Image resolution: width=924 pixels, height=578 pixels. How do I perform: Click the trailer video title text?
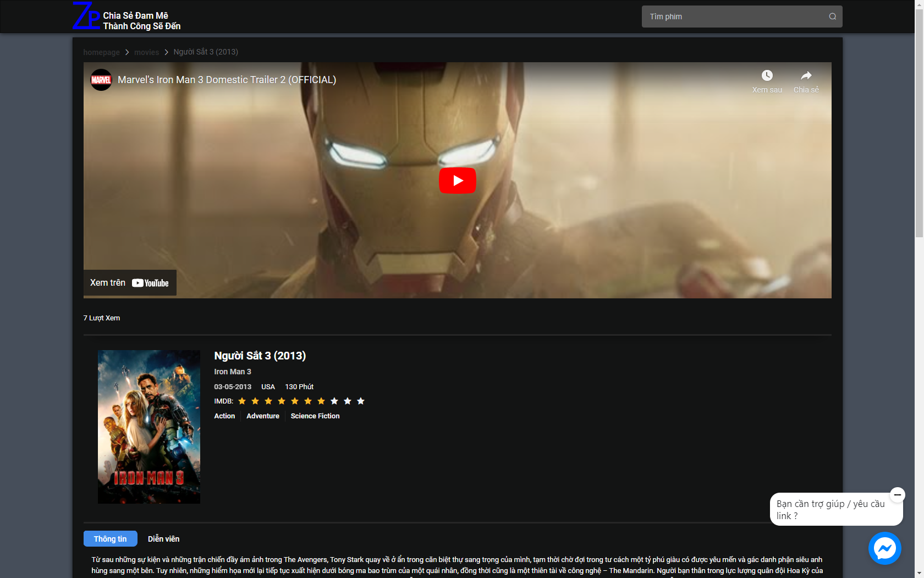tap(227, 80)
